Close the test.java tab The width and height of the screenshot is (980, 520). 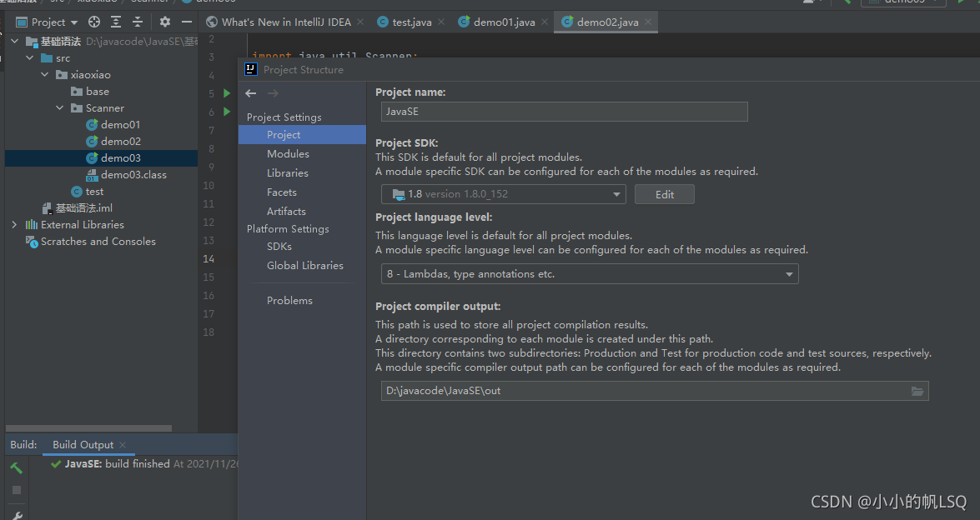pos(441,22)
